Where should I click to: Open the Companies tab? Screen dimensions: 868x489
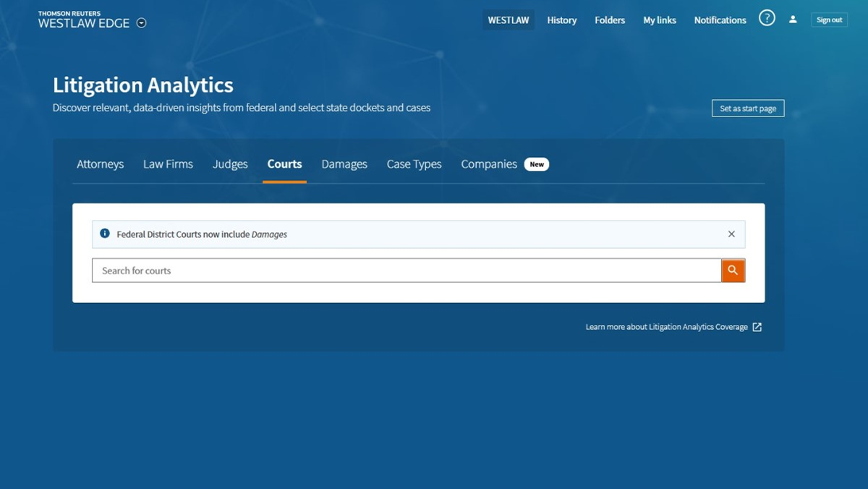489,164
